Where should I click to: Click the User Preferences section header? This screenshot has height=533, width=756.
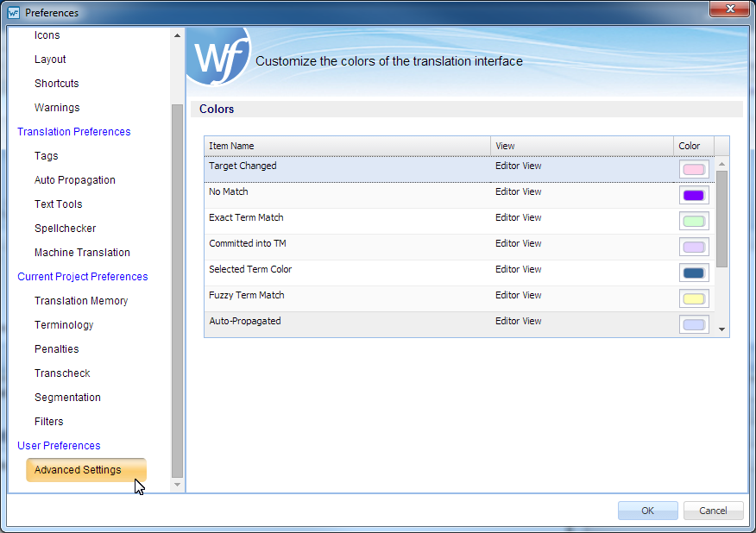[x=59, y=446]
